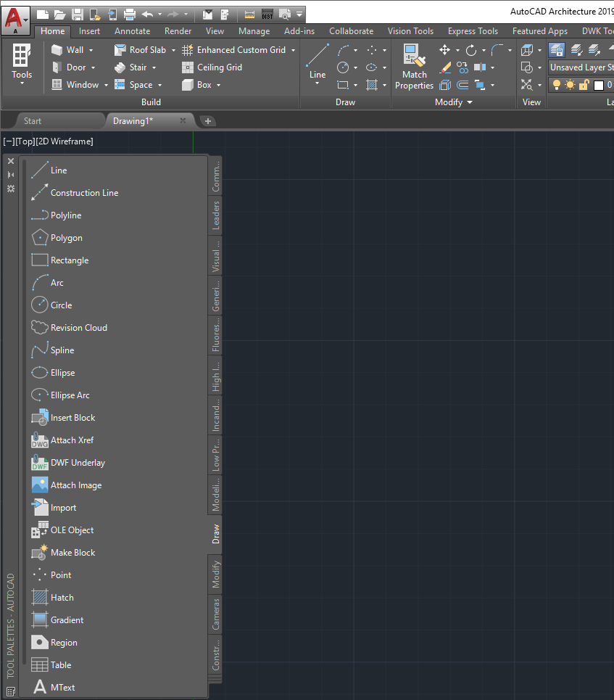Toggle the layer lock padlock
This screenshot has width=614, height=700.
[x=584, y=85]
